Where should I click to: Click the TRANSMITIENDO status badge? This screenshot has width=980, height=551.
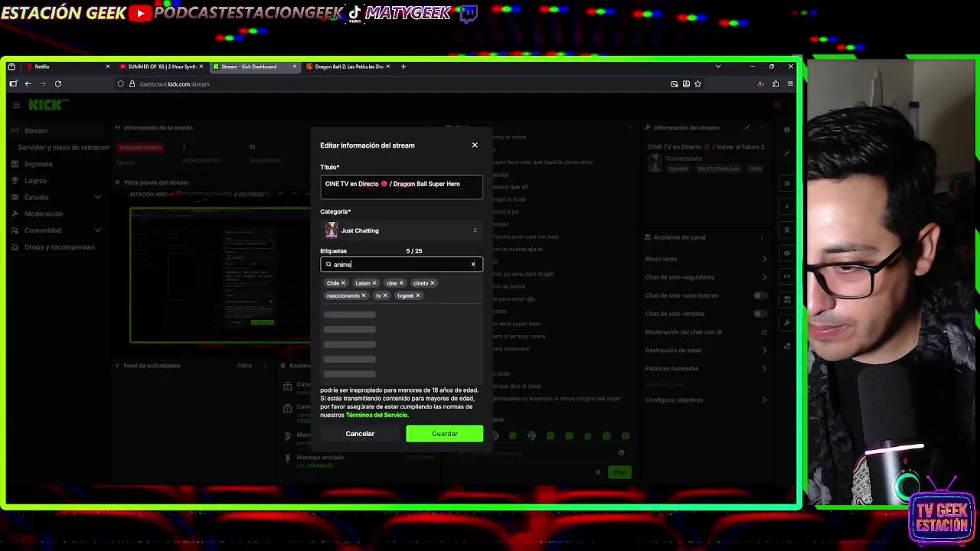(x=140, y=147)
